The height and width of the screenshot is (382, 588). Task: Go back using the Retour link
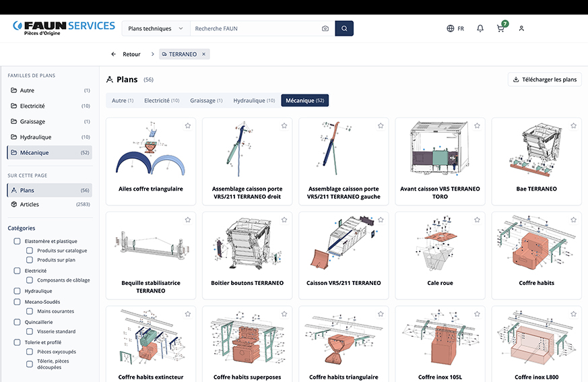[126, 54]
